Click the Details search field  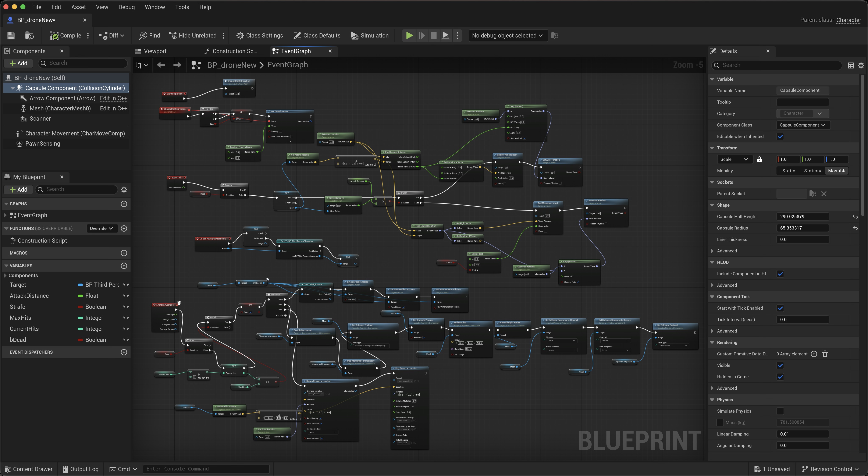tap(777, 65)
